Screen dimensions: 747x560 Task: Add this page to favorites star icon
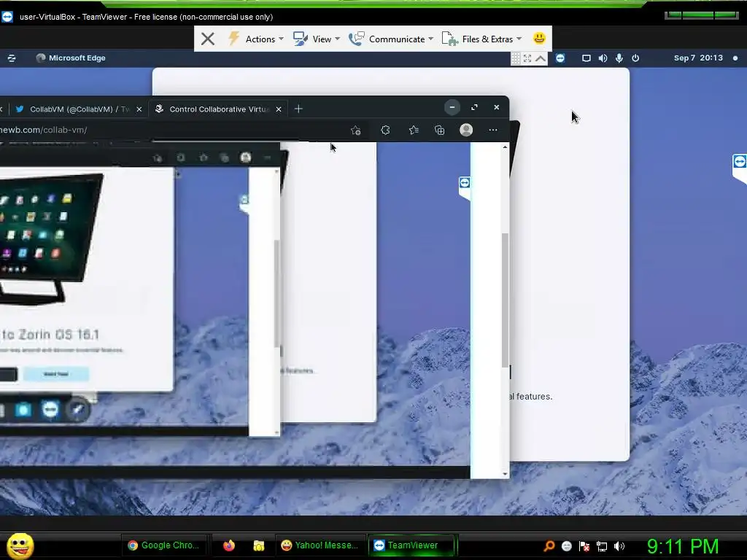click(355, 130)
